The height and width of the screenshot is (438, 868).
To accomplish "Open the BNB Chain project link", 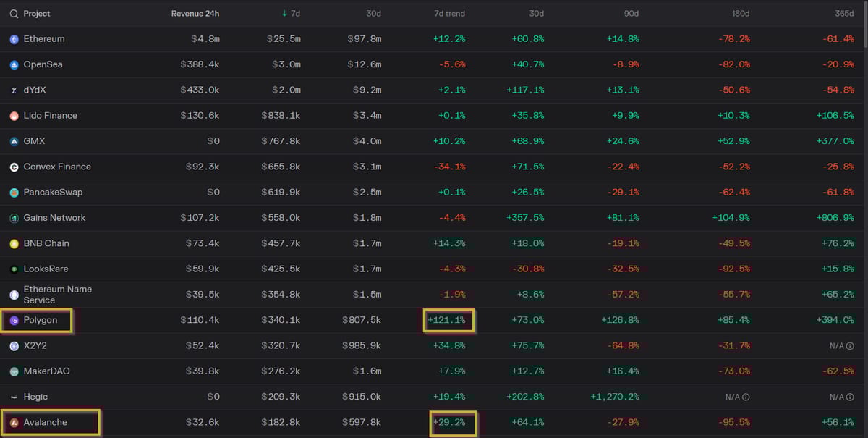I will click(46, 243).
